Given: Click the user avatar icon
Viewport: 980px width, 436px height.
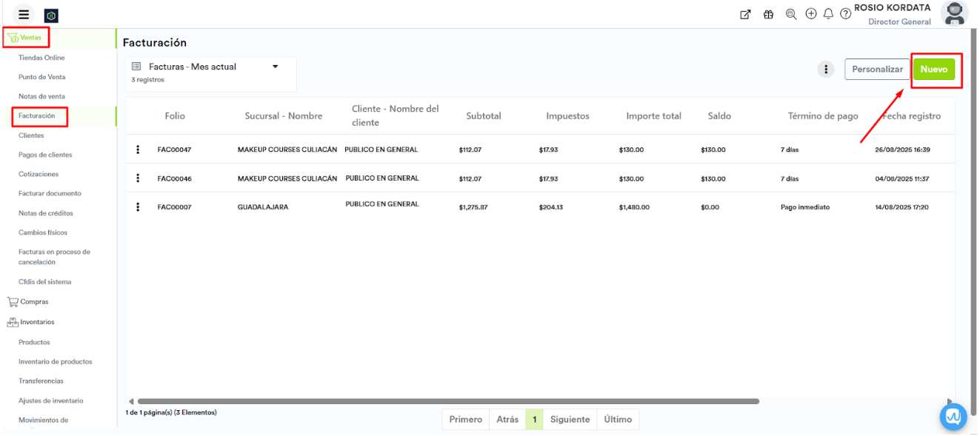Looking at the screenshot, I should coord(954,13).
